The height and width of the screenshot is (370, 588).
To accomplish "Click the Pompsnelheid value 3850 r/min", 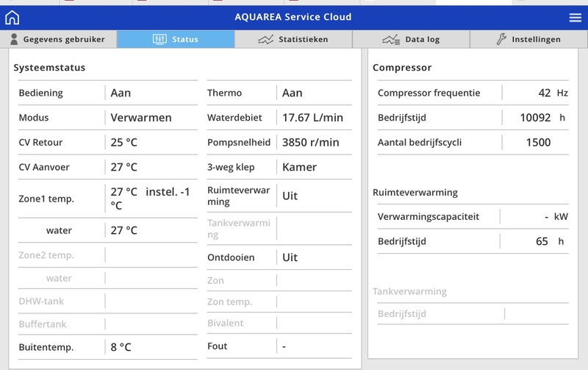I will coord(310,142).
